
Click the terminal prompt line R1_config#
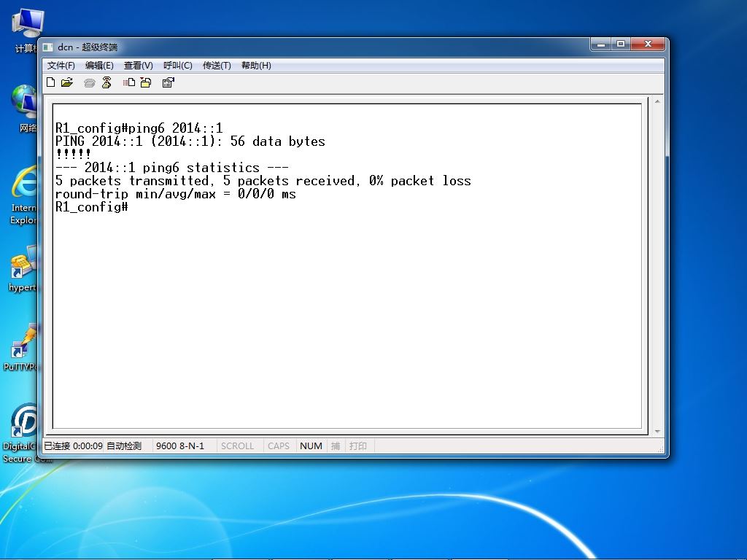(x=91, y=206)
